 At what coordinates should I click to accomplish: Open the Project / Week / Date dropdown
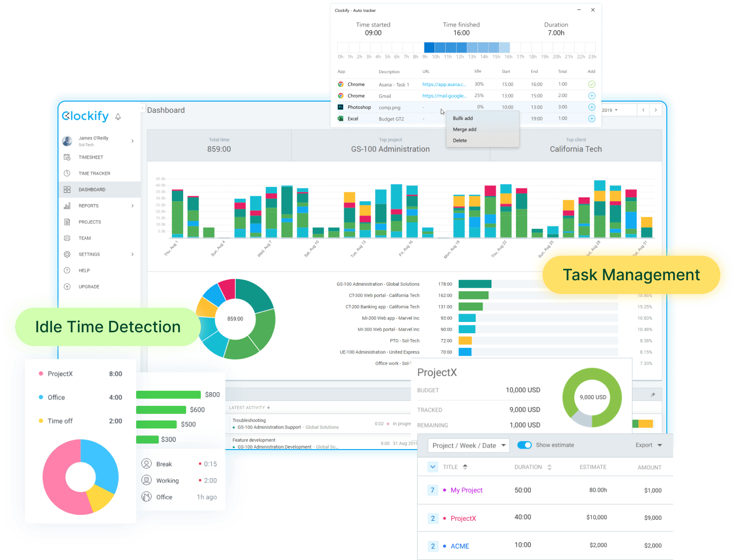468,446
